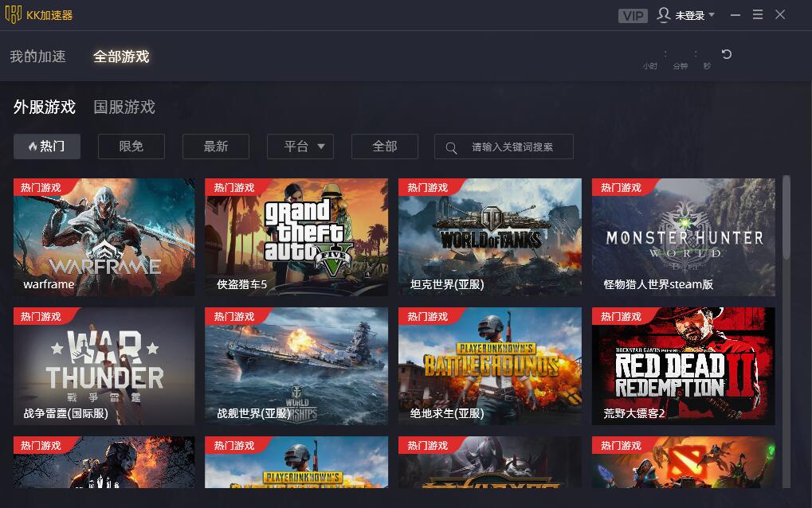
Task: Select the 外服游戏 tab
Action: click(x=44, y=106)
